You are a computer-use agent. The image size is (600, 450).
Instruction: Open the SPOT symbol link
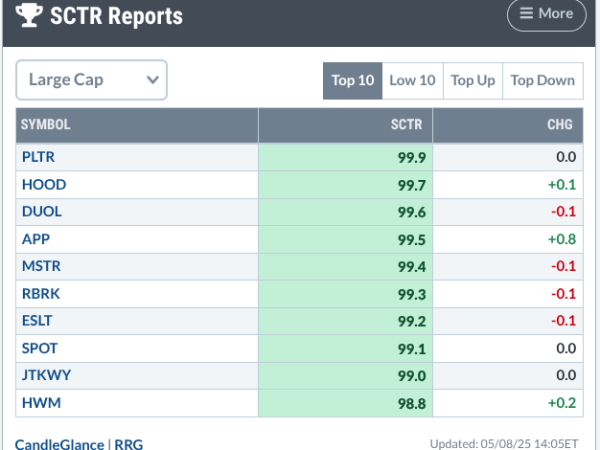pyautogui.click(x=40, y=349)
